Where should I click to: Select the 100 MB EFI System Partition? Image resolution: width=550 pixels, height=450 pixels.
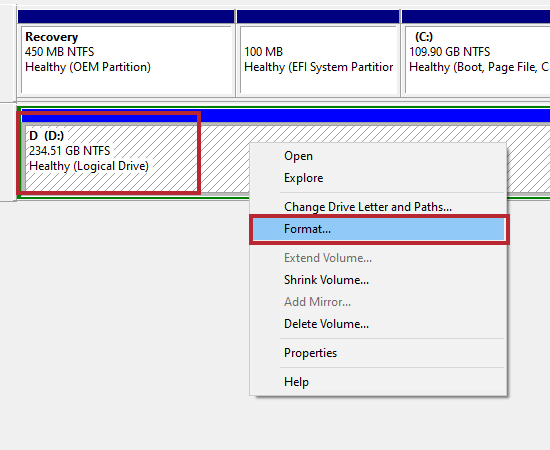pyautogui.click(x=318, y=60)
